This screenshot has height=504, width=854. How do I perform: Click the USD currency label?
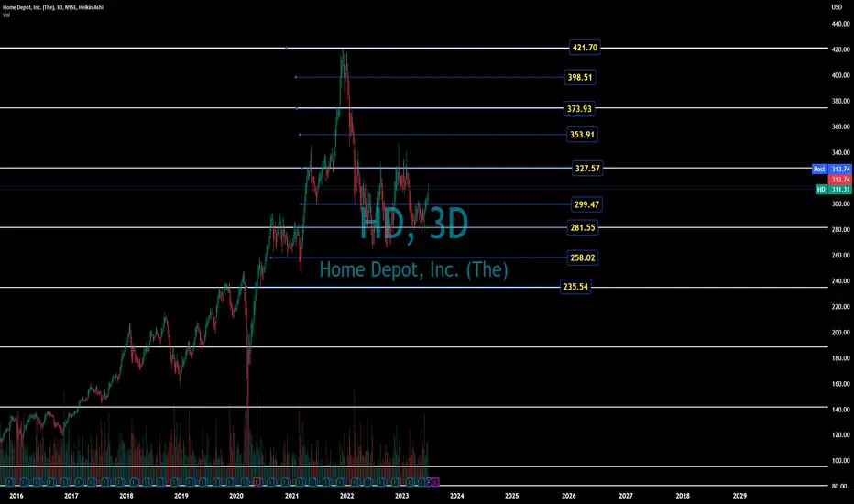tap(837, 7)
